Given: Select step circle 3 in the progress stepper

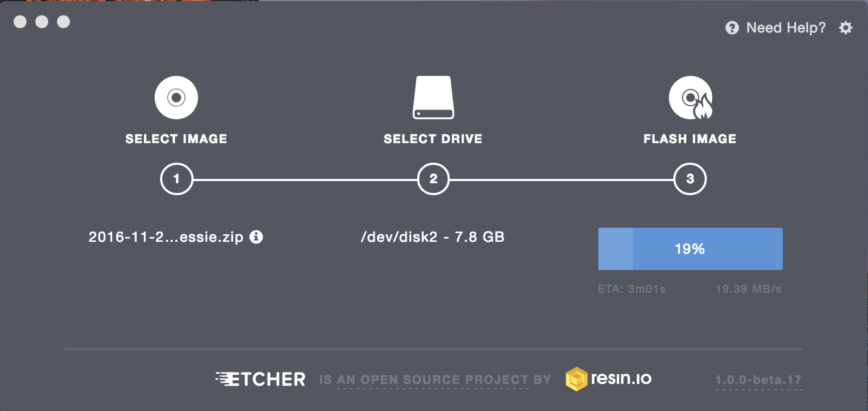Looking at the screenshot, I should tap(690, 179).
